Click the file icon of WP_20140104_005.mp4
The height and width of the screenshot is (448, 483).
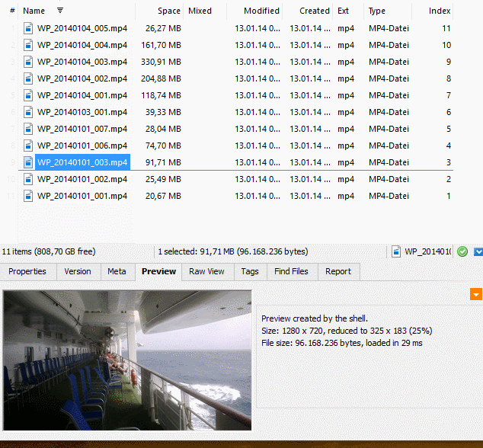click(28, 28)
